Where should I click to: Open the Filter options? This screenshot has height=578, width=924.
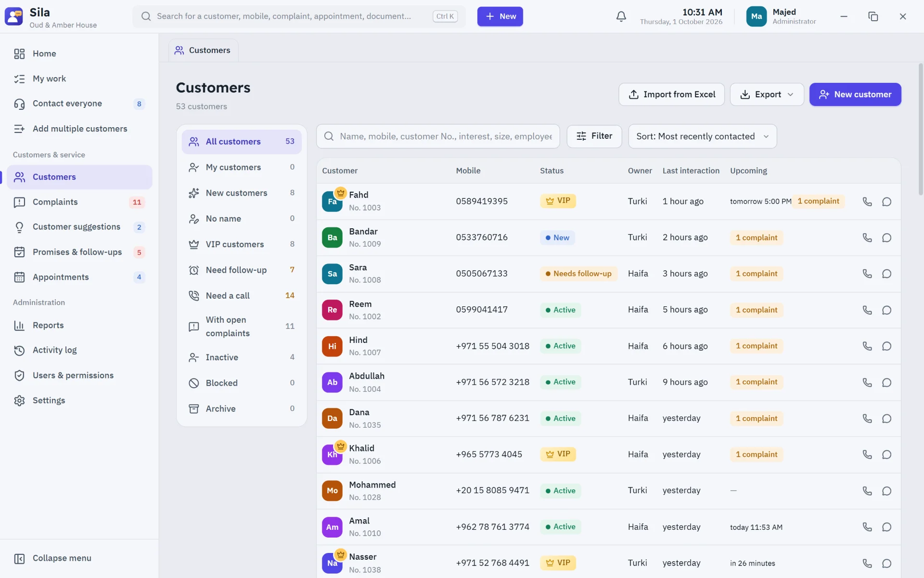pos(594,136)
